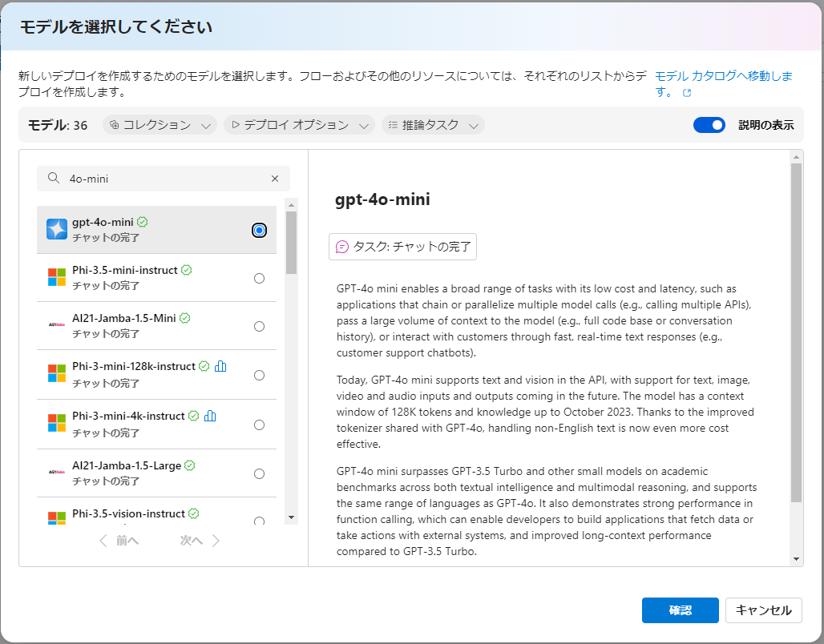The width and height of the screenshot is (824, 644).
Task: Click the verified badge next to gpt-4o-mini
Action: point(143,222)
